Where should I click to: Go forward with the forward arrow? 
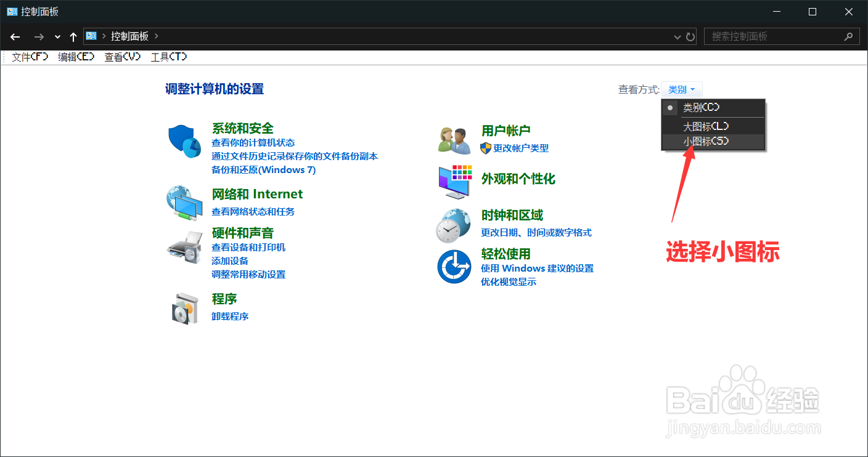point(39,37)
